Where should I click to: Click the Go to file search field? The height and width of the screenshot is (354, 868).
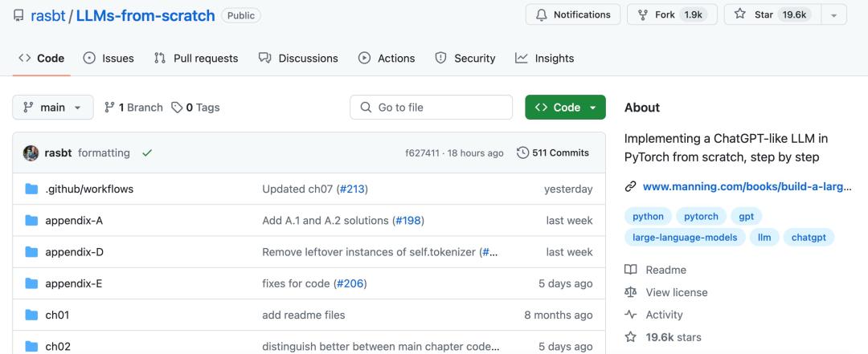pos(431,108)
